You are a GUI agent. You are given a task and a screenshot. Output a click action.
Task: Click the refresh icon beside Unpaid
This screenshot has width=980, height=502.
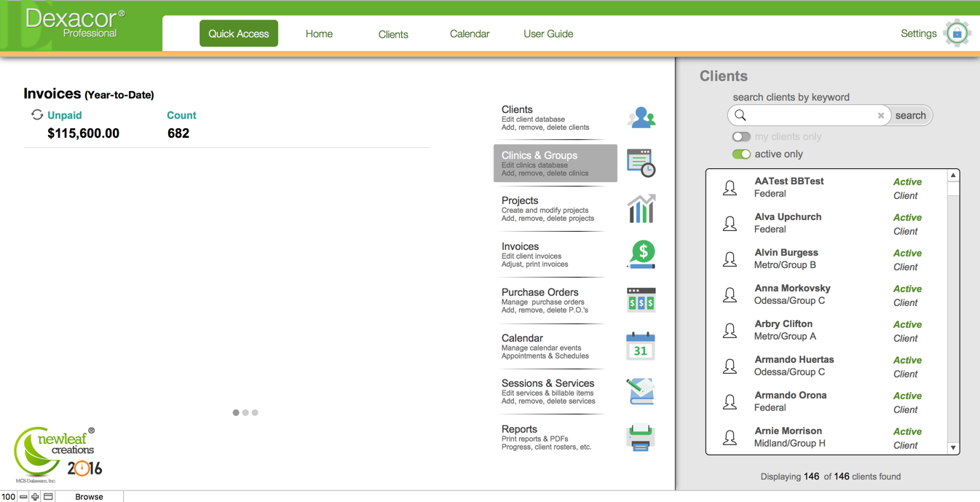coord(37,114)
